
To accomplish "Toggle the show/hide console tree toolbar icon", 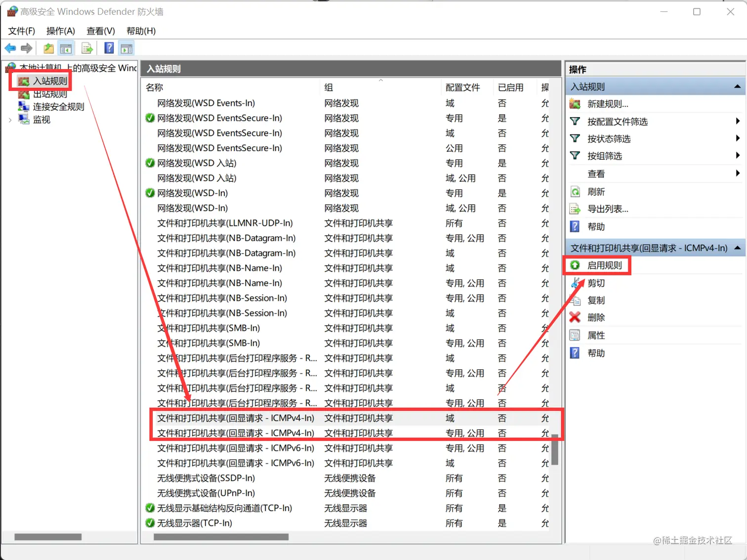I will [66, 48].
